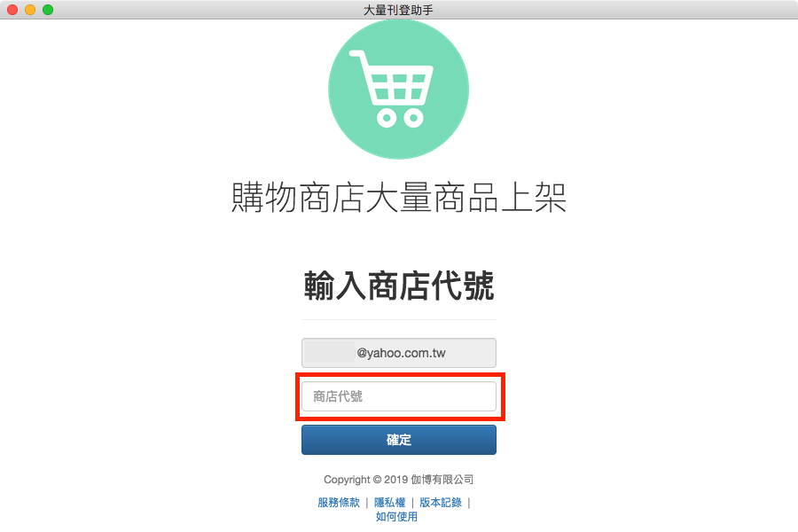This screenshot has height=532, width=798.
Task: Click the 購物商店大量商品上架 heading
Action: tap(398, 197)
